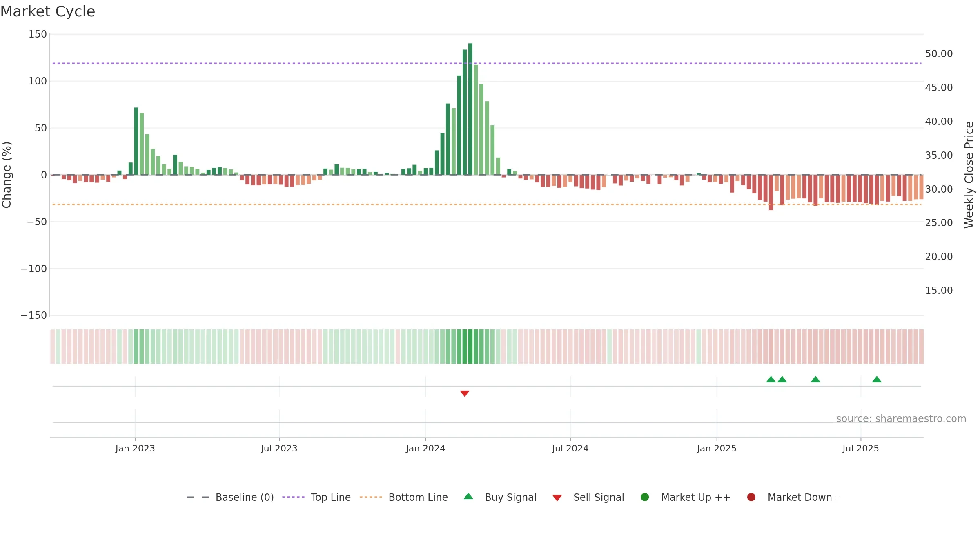Click the green Market Up legend circle
This screenshot has width=980, height=551.
[x=645, y=497]
